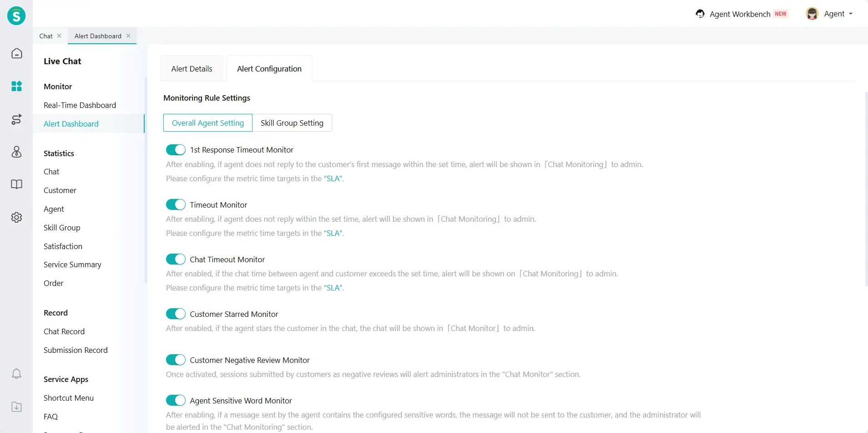This screenshot has height=433, width=868.
Task: Open Real-Time Dashboard in side menu
Action: click(x=80, y=105)
